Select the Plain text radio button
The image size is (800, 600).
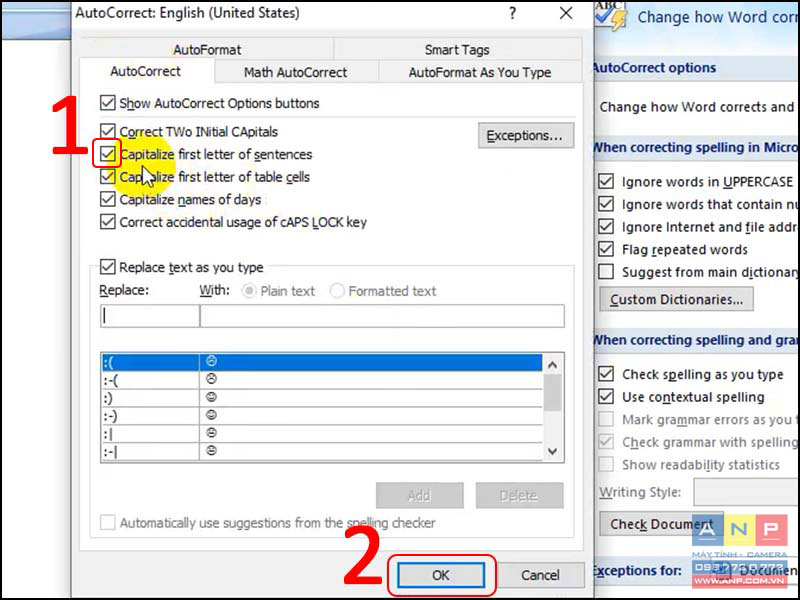[249, 291]
